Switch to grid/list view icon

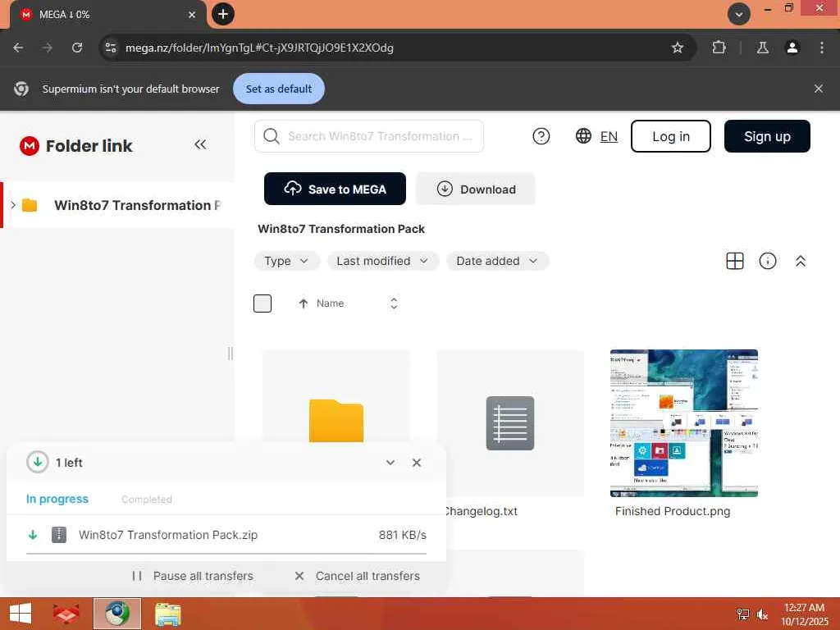[x=734, y=261]
